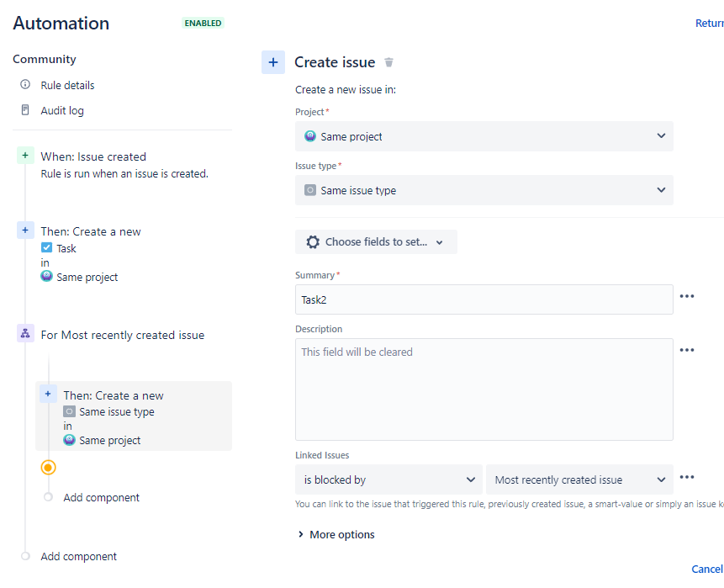Click the purple branch icon for recent issue
The width and height of the screenshot is (724, 588).
click(x=25, y=334)
